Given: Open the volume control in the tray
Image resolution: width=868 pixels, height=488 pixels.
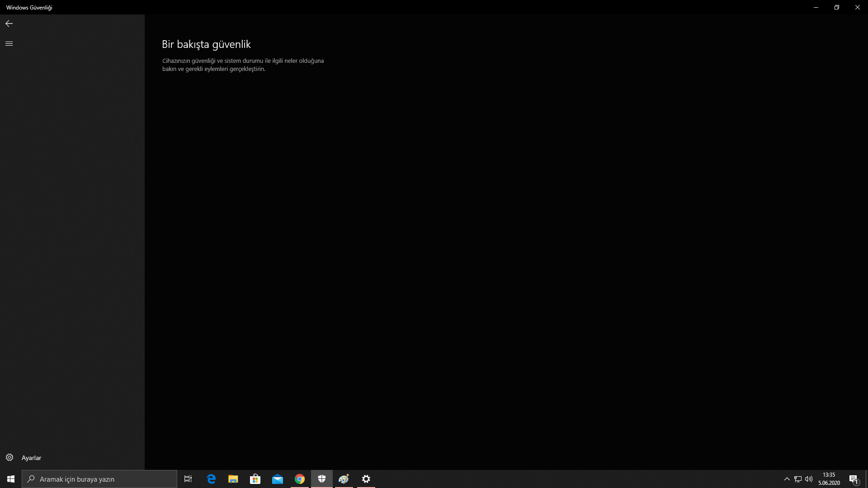Looking at the screenshot, I should pos(809,479).
